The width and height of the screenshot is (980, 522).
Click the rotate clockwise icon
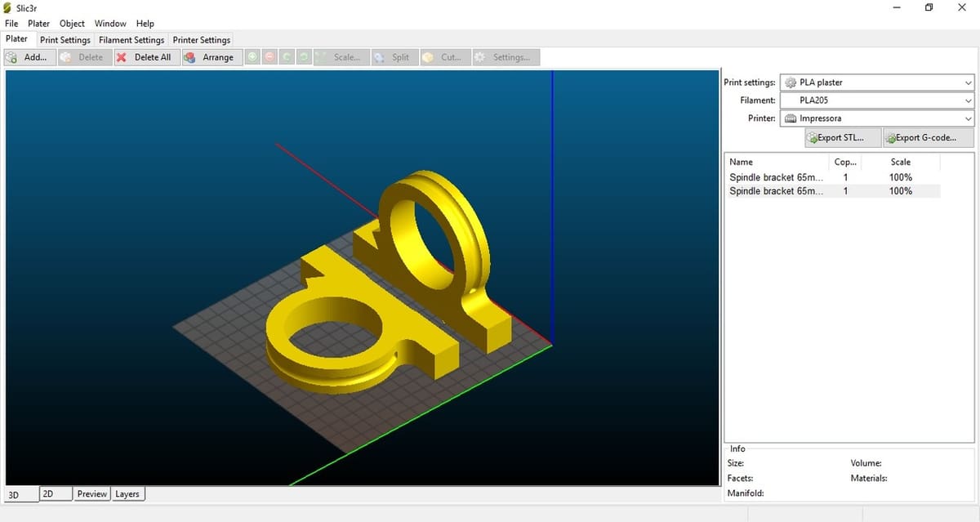point(304,57)
